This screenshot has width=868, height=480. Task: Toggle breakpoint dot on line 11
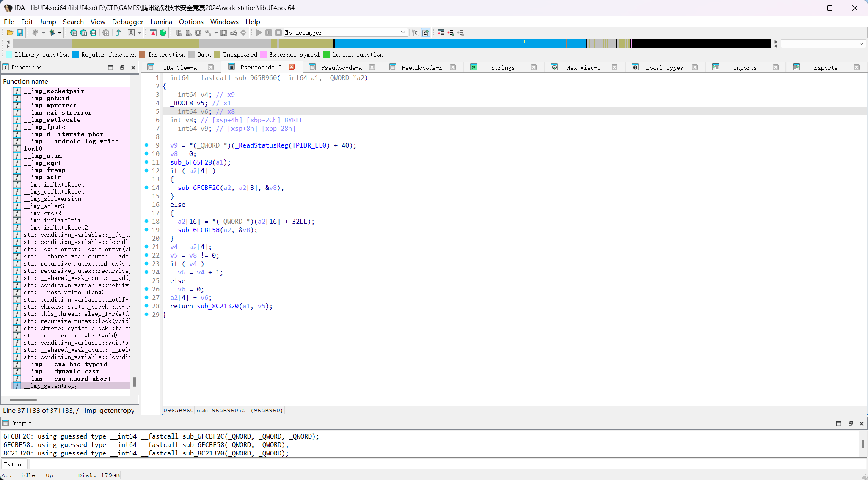[x=146, y=162]
